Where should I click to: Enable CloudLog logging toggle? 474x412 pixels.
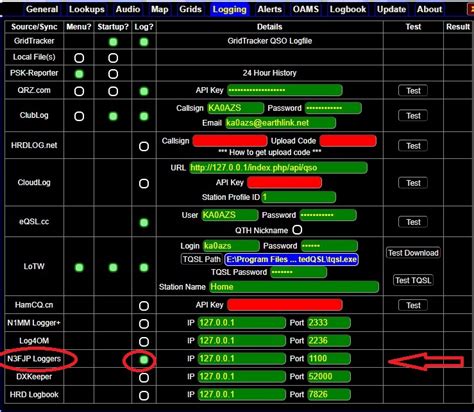[x=144, y=183]
